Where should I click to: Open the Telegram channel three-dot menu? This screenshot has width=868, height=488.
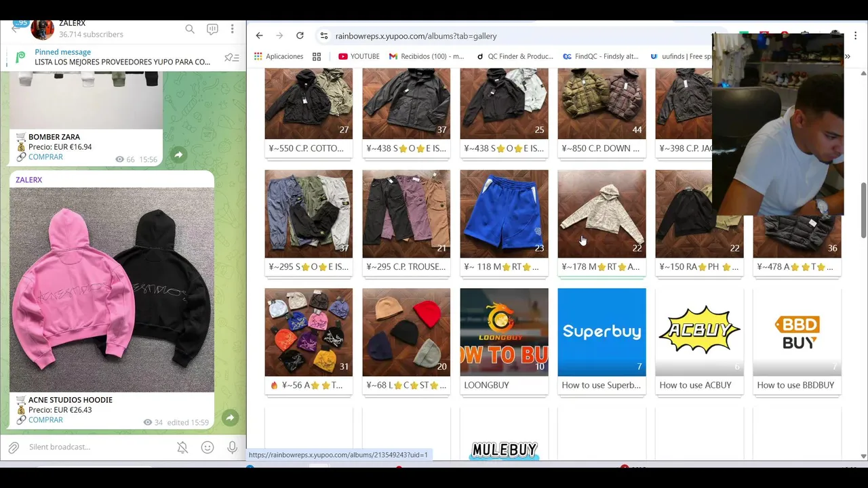coord(232,29)
